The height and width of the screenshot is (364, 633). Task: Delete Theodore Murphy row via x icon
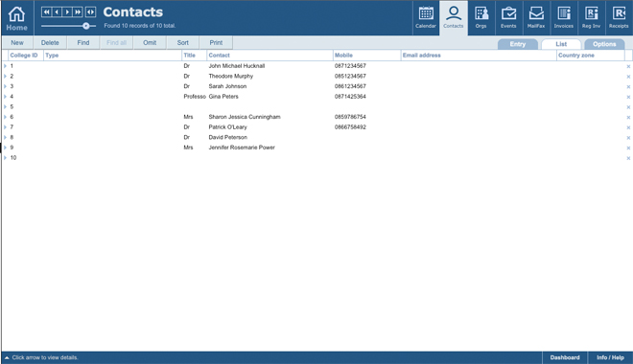(x=628, y=77)
